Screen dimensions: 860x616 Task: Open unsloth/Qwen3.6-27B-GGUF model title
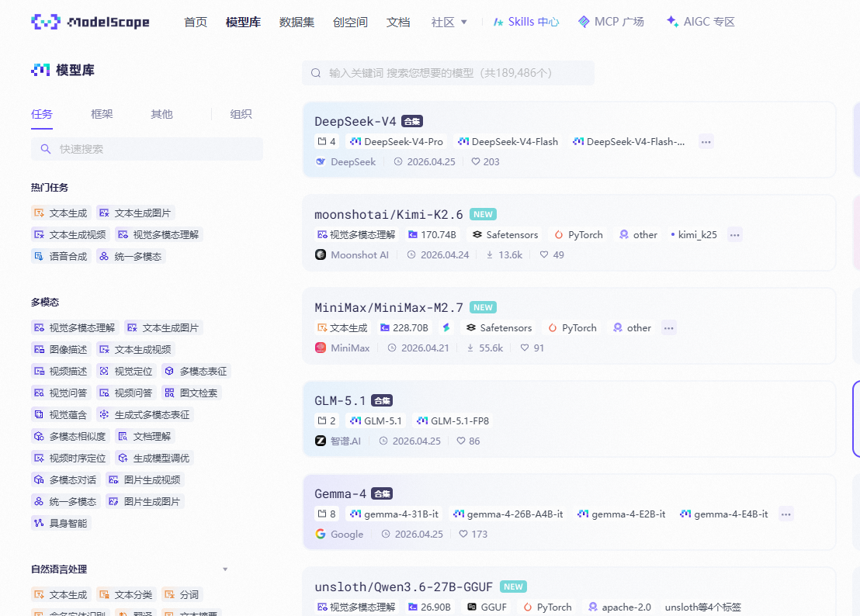tap(403, 587)
